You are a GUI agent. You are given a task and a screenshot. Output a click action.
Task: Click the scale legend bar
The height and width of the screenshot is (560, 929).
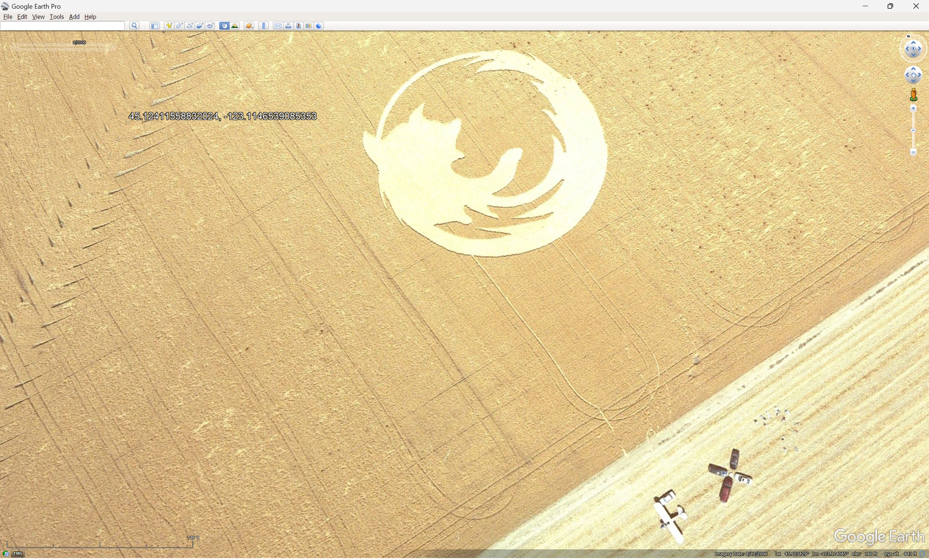pyautogui.click(x=100, y=544)
